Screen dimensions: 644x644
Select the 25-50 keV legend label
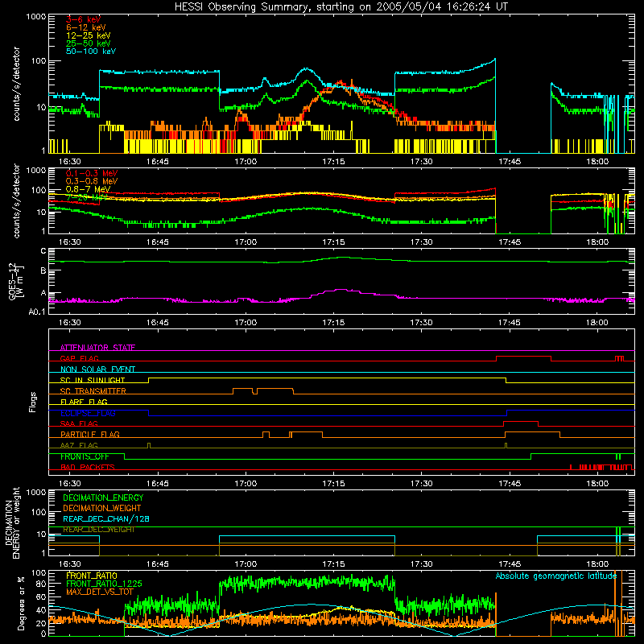[89, 43]
